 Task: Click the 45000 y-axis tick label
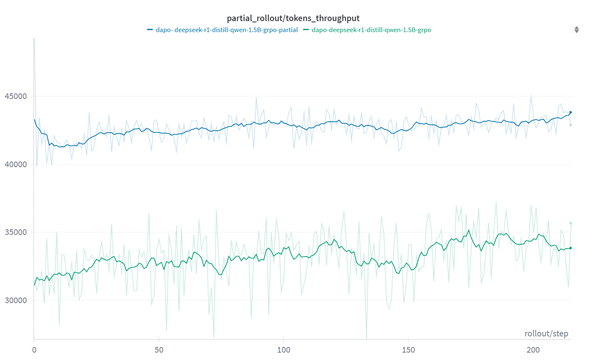(x=16, y=96)
